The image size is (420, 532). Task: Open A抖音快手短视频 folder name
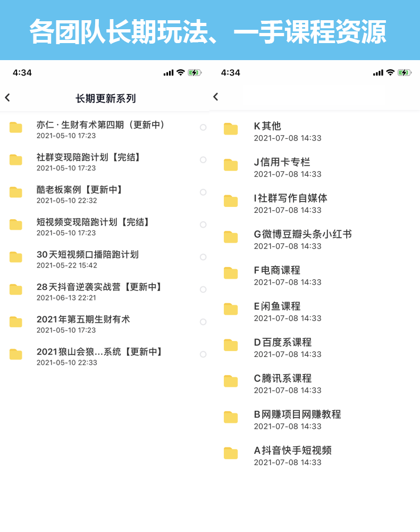pyautogui.click(x=293, y=450)
